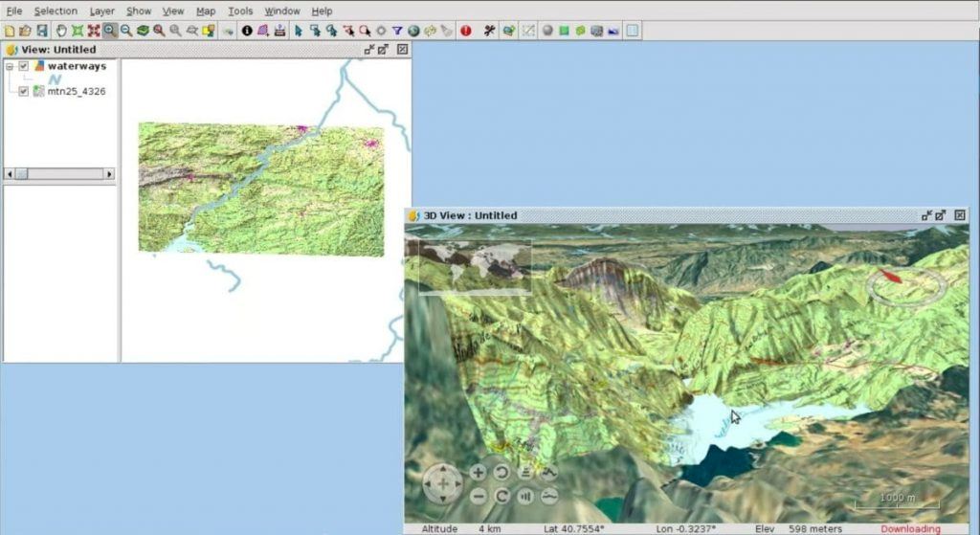Open the Selection menu
The width and height of the screenshot is (980, 535).
click(56, 11)
